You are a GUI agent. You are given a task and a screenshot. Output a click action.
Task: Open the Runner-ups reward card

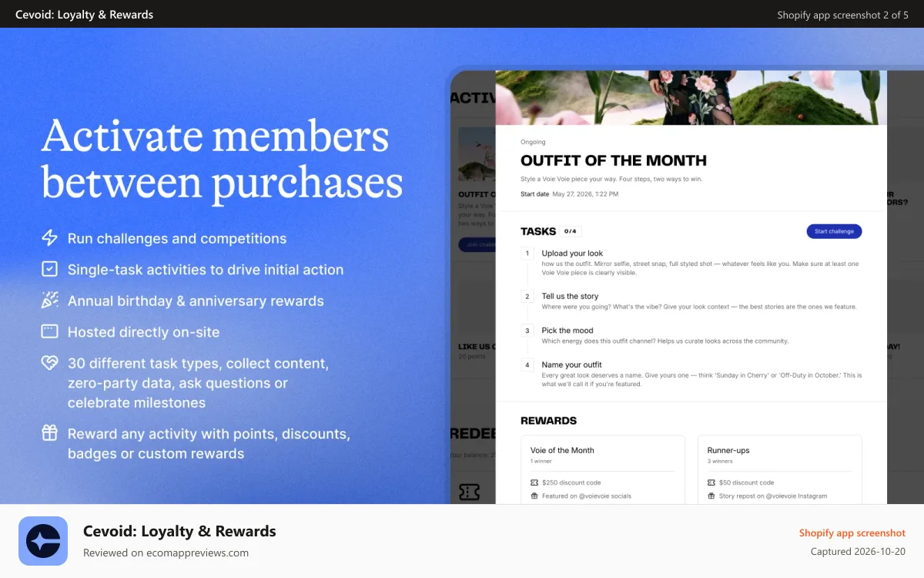click(780, 470)
